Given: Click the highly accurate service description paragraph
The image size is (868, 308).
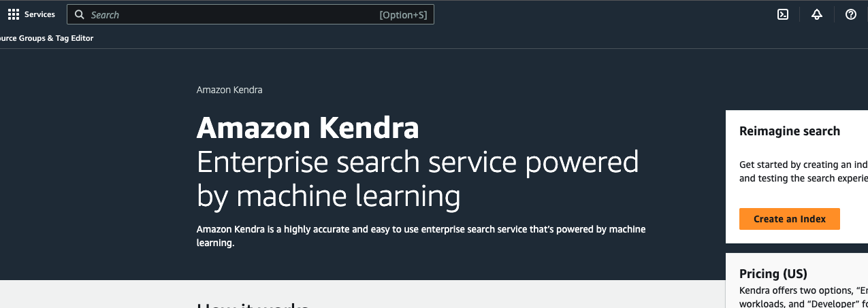Looking at the screenshot, I should coord(421,236).
